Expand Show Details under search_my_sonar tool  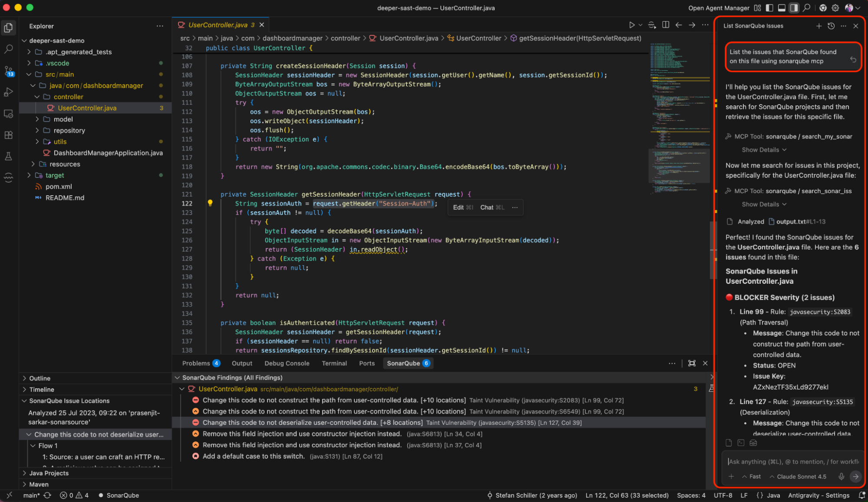pos(764,150)
